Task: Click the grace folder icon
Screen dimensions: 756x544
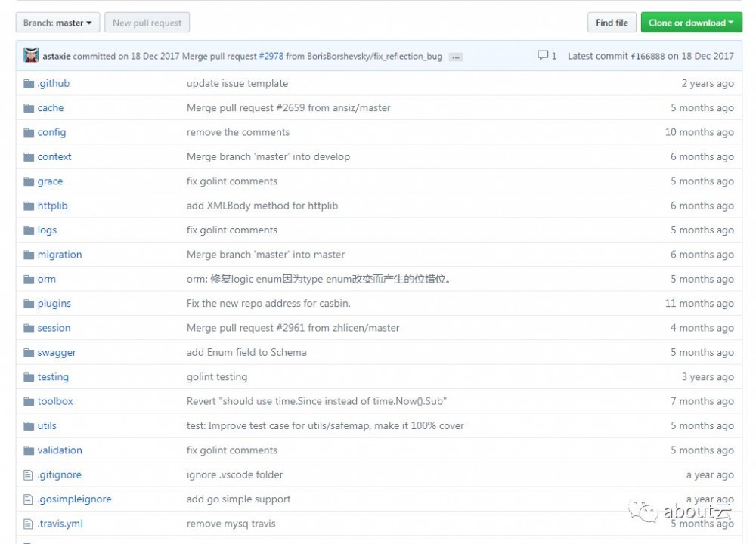Action: (x=29, y=181)
